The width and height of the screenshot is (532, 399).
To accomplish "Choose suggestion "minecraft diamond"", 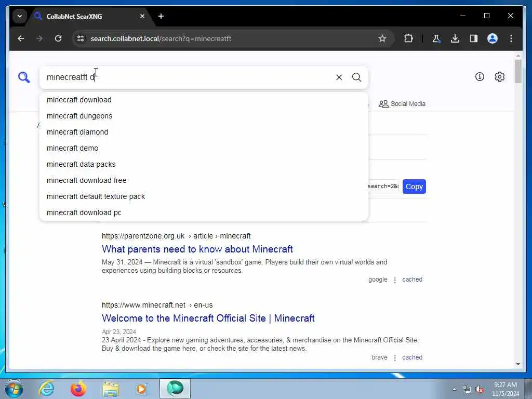I will coord(204,132).
